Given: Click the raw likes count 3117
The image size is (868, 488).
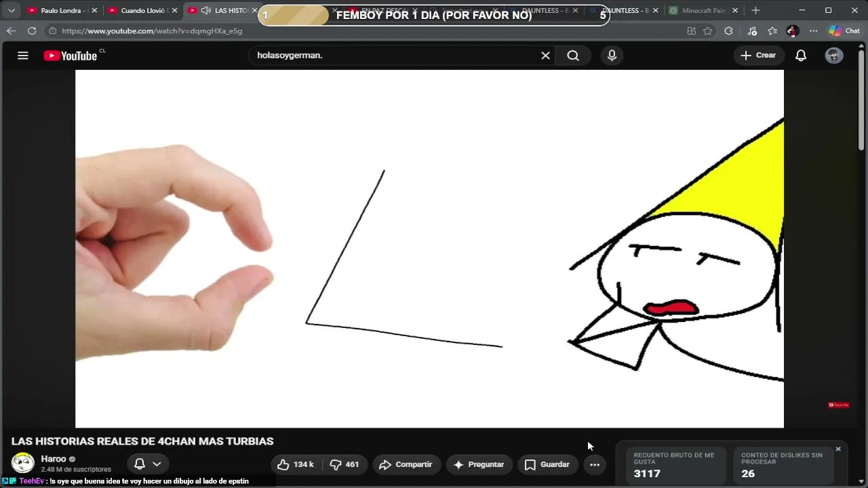Looking at the screenshot, I should tap(647, 474).
